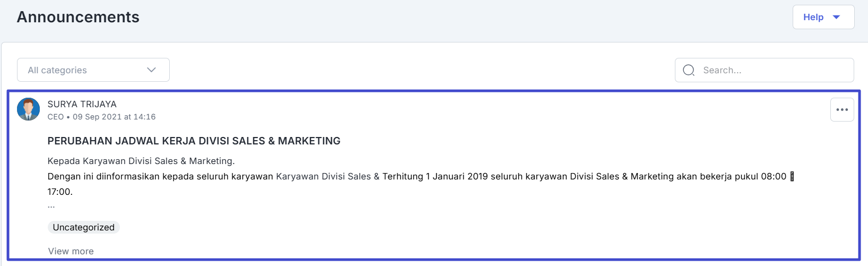This screenshot has height=266, width=868.
Task: Click the 17:00 end time text
Action: [60, 192]
